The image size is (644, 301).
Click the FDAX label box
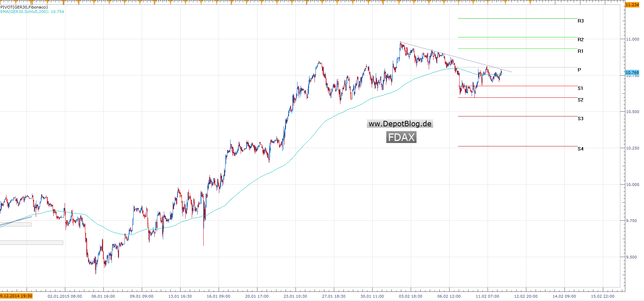coord(401,138)
